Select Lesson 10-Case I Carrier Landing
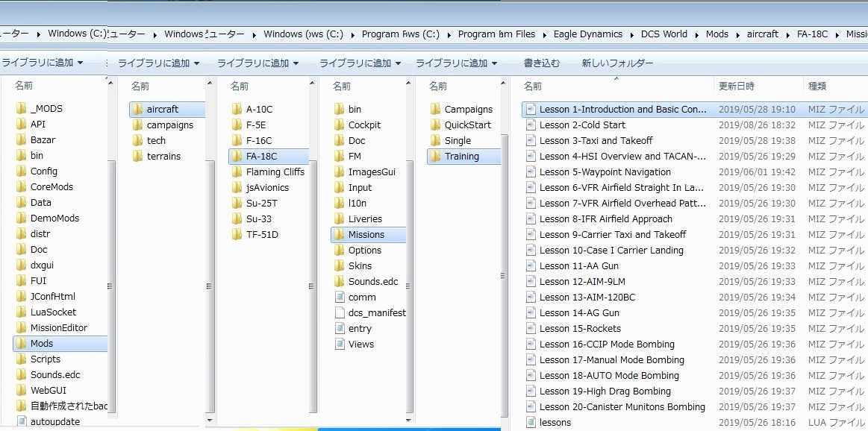Viewport: 868px width, 431px height. [611, 250]
